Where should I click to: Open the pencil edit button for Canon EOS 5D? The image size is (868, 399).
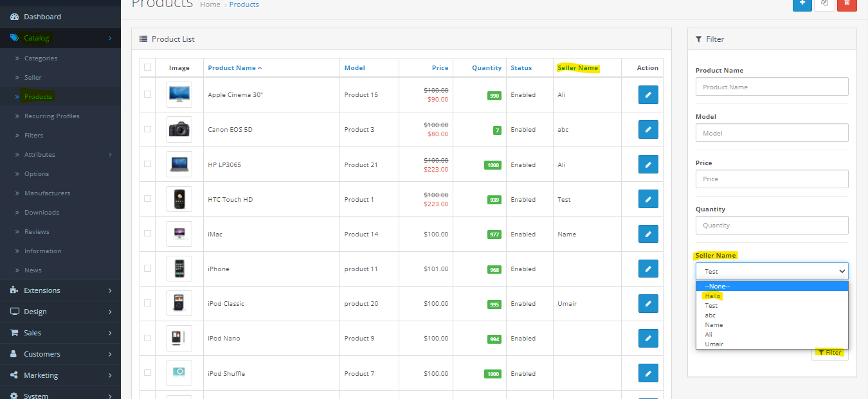648,130
